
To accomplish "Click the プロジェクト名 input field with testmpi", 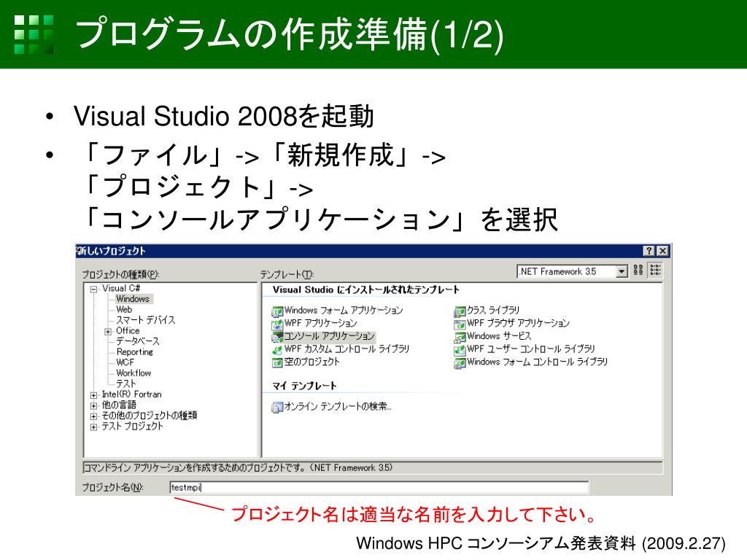I will click(x=379, y=487).
